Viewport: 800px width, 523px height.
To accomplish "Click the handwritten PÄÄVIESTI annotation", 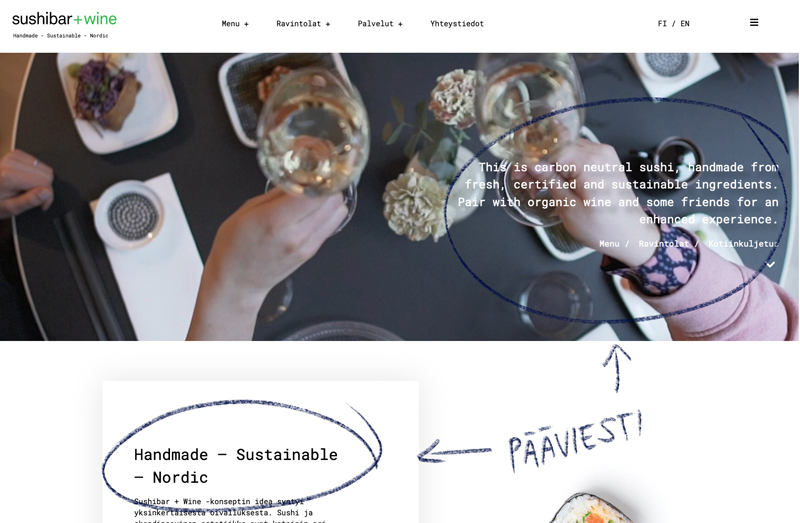I will tap(574, 440).
